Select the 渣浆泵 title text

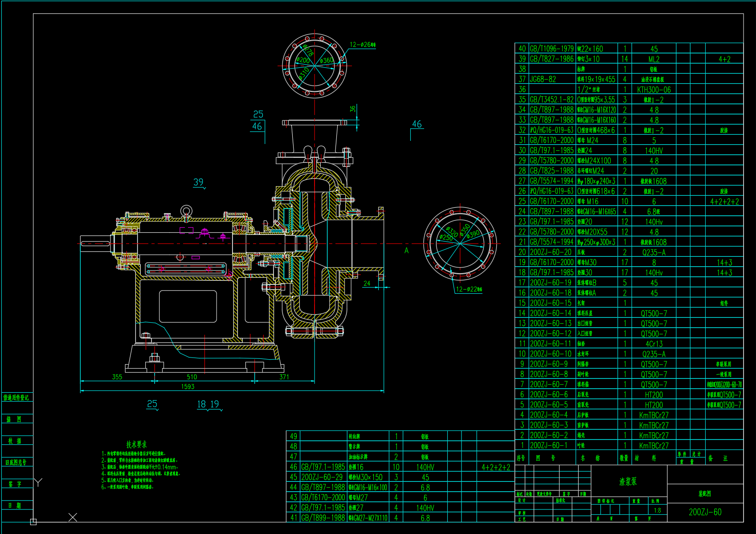[x=628, y=481]
